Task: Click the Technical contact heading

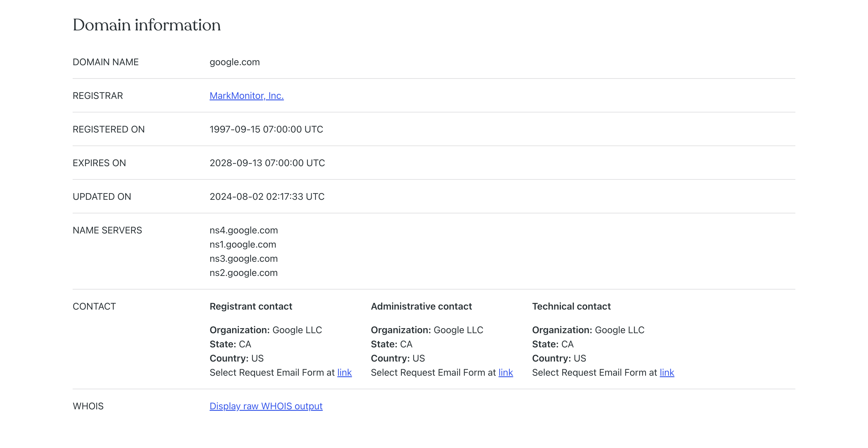Action: click(571, 307)
